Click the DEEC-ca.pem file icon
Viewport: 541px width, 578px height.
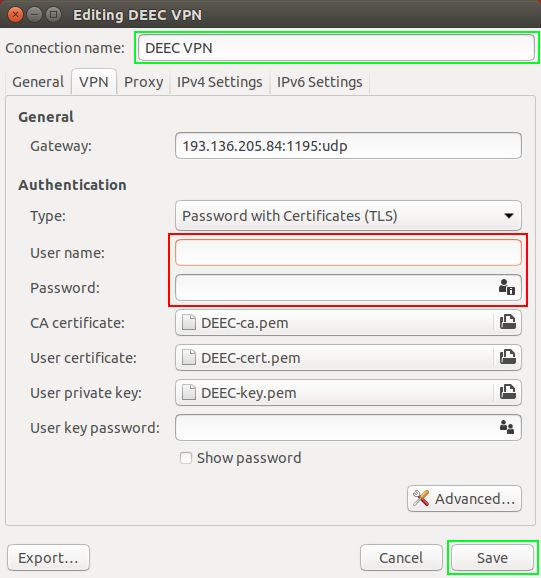[x=189, y=323]
